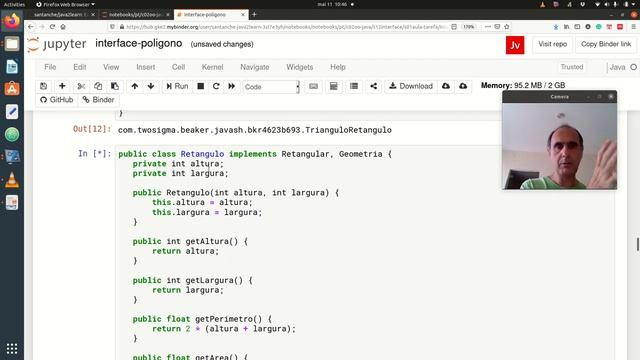Click the page vertical scrollbar thumb
The width and height of the screenshot is (640, 360).
[x=638, y=244]
